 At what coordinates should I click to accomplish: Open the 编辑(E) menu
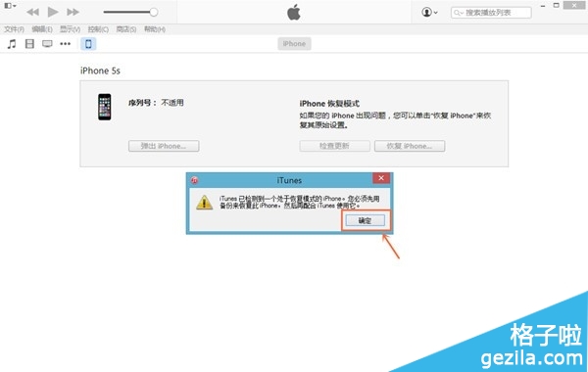click(x=42, y=29)
